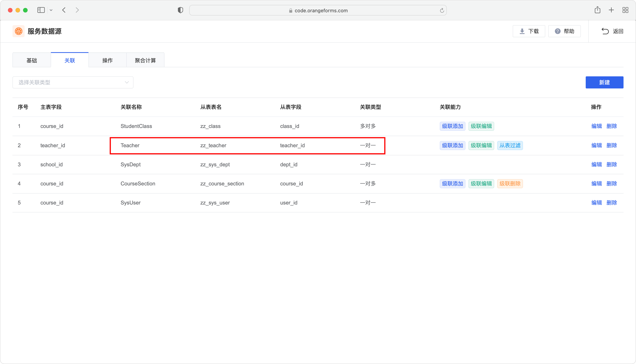The image size is (636, 364).
Task: Click 删除 in the SysUser row
Action: pyautogui.click(x=612, y=202)
